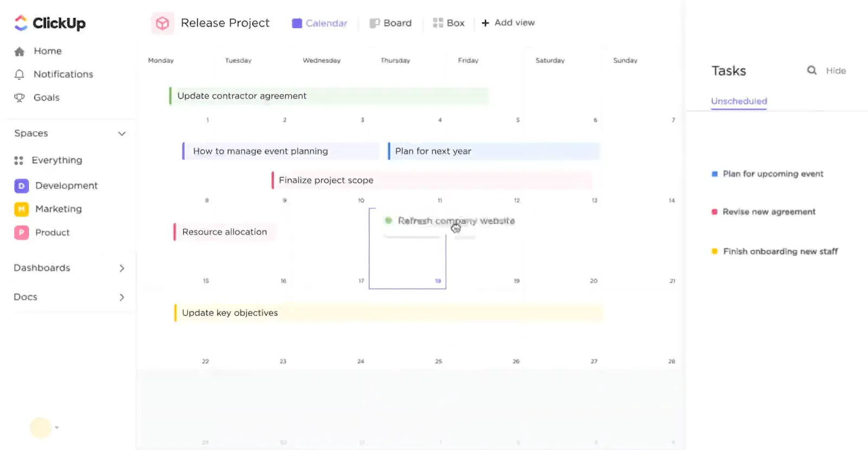Select the Unscheduled tab
The height and width of the screenshot is (450, 868).
[739, 102]
